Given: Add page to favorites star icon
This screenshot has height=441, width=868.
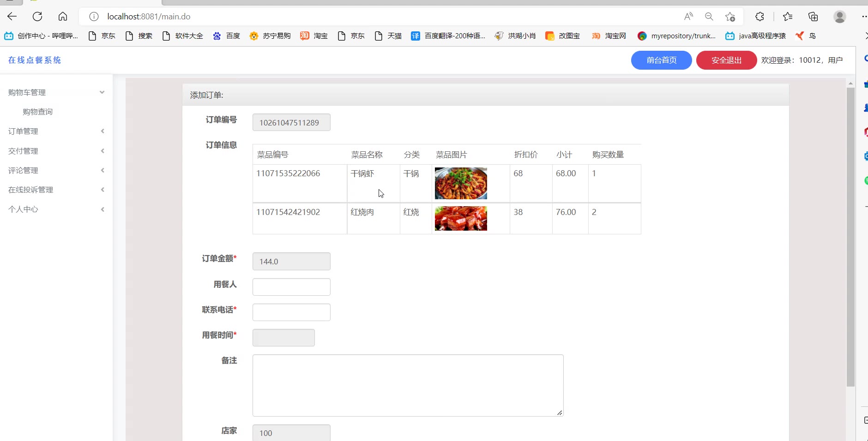Looking at the screenshot, I should tap(730, 17).
